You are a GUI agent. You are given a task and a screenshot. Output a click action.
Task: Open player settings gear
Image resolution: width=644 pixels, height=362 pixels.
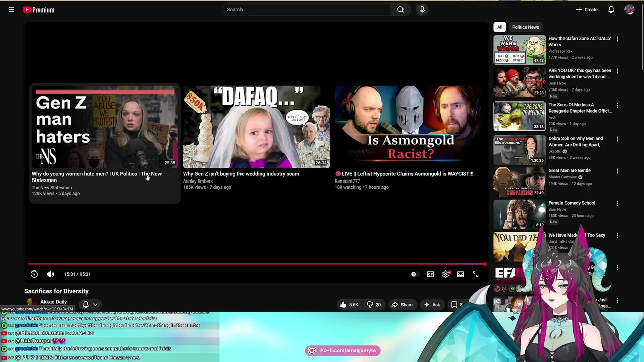coord(445,274)
